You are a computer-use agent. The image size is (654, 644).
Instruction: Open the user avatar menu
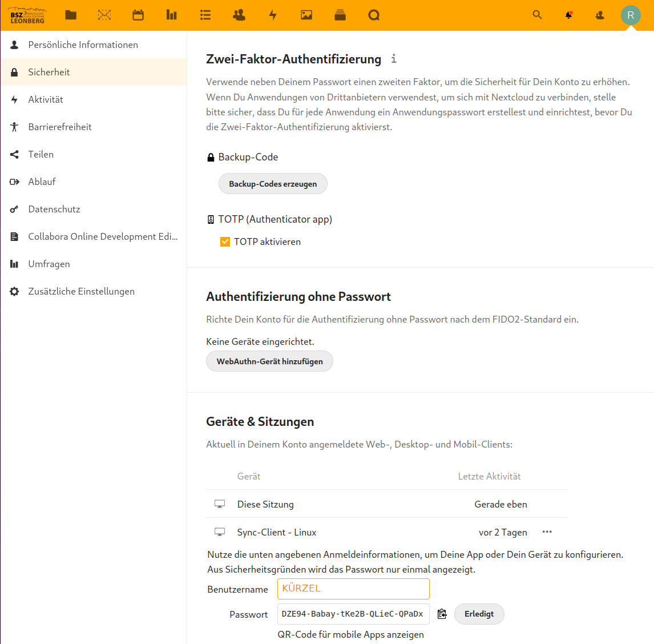(631, 15)
